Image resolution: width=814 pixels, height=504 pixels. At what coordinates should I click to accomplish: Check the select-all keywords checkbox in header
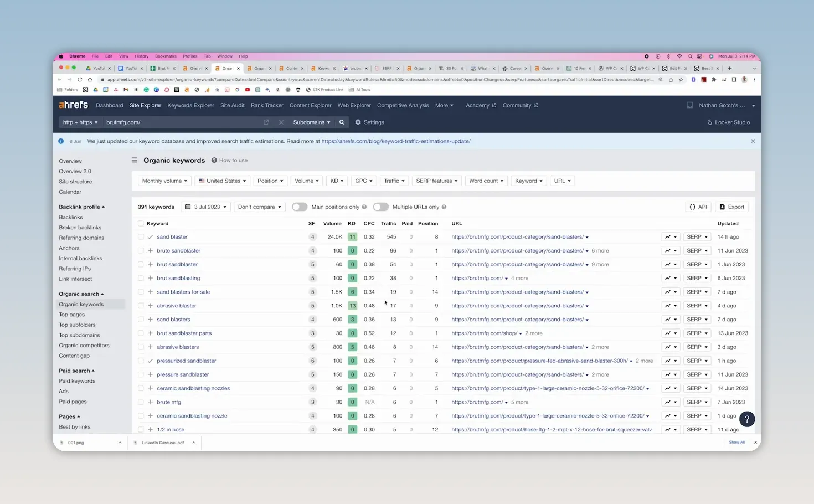141,224
